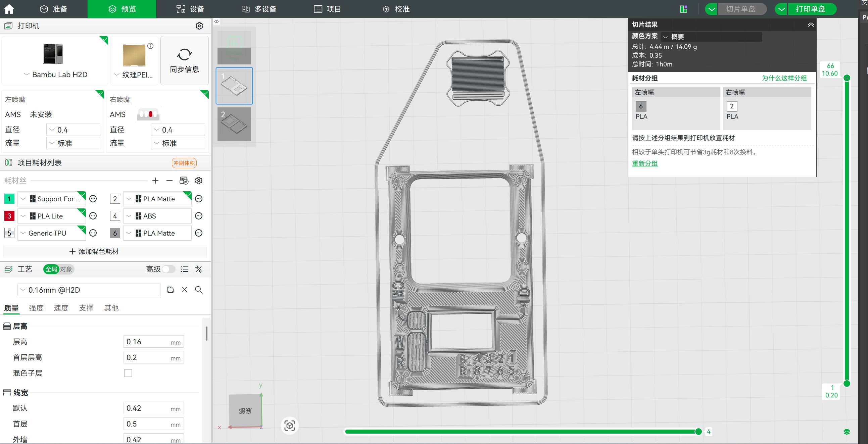Open more options for filament 1

pos(93,199)
